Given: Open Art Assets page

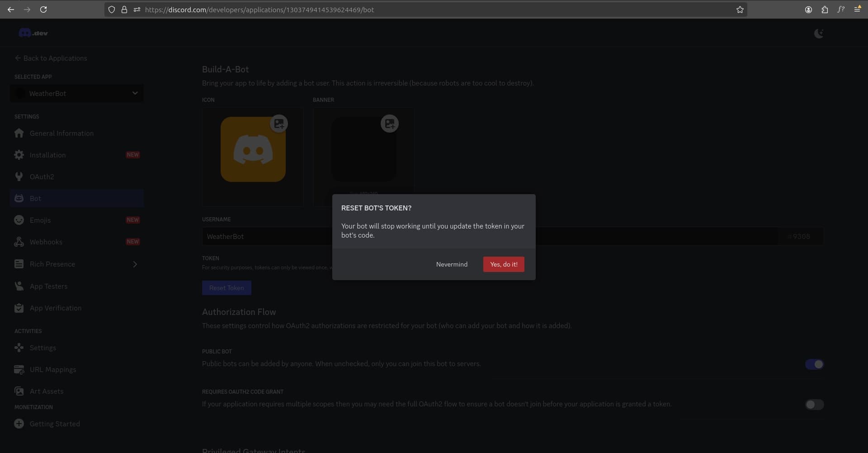Looking at the screenshot, I should [x=77, y=391].
